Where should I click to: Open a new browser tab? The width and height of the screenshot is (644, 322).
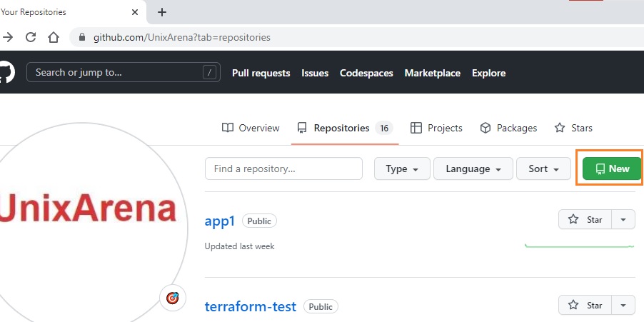162,12
